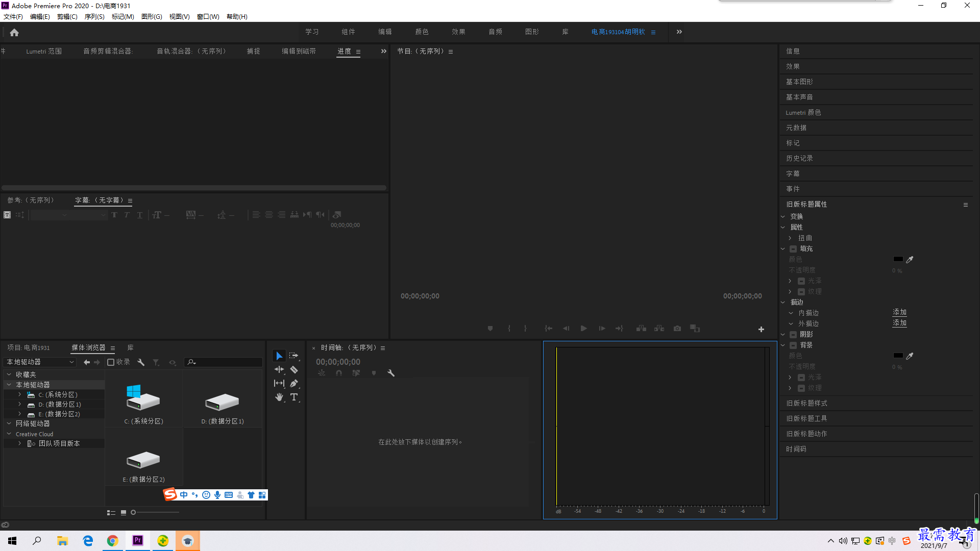Open the 序列(S) menu

[94, 17]
